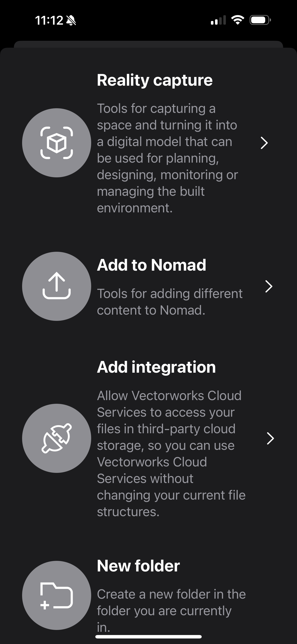Tap the battery indicator icon
Image resolution: width=297 pixels, height=644 pixels.
tap(260, 20)
